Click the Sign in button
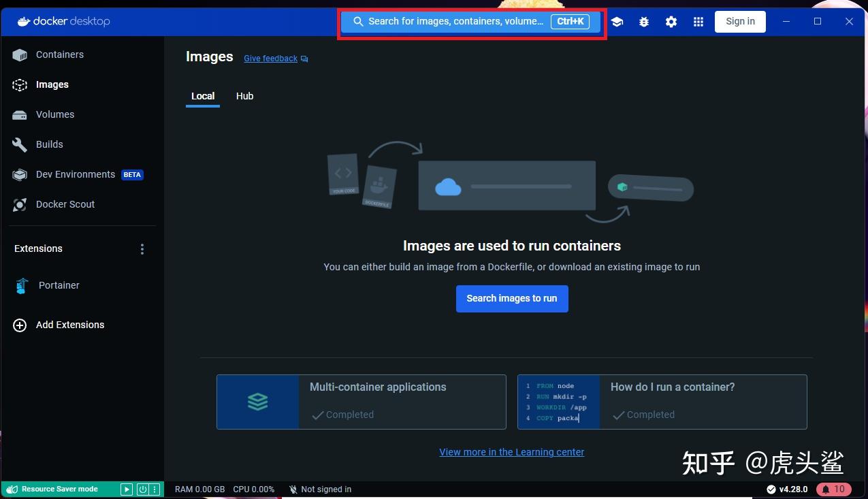The image size is (868, 499). 740,21
